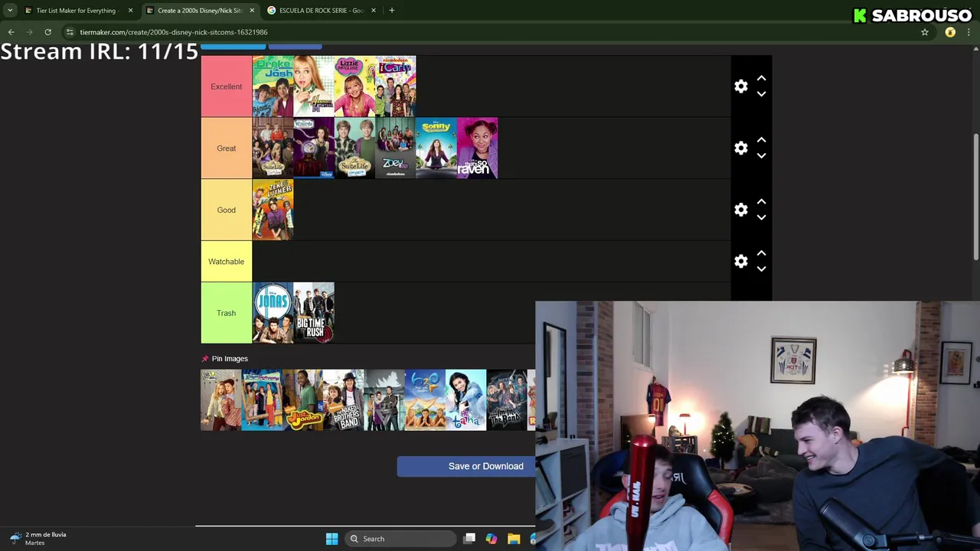
Task: Select the iCarly thumbnail
Action: [x=396, y=86]
